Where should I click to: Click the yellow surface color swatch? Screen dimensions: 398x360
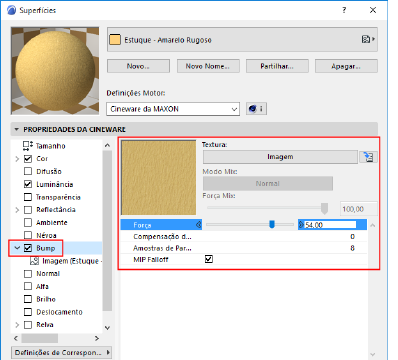[115, 40]
